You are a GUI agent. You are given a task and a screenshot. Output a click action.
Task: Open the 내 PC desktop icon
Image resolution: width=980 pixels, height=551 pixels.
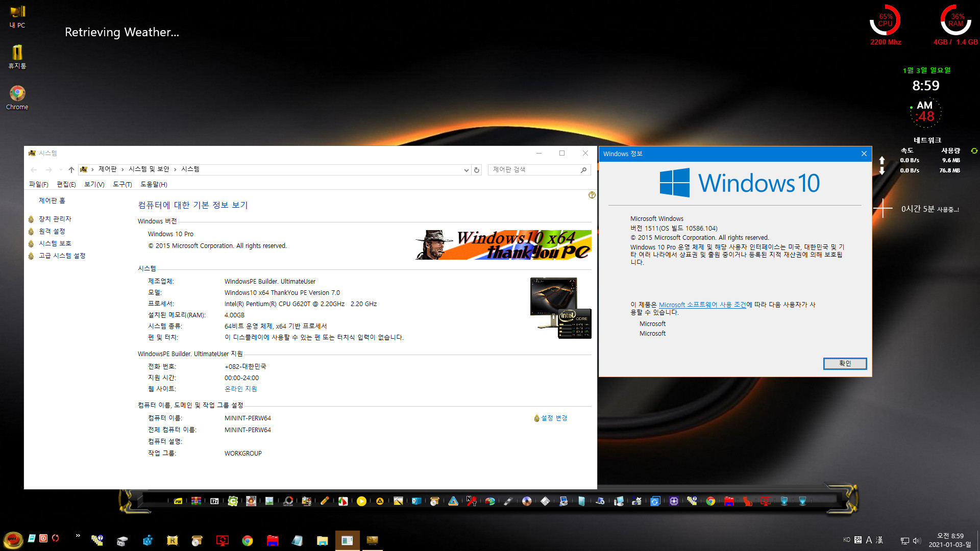(x=17, y=16)
